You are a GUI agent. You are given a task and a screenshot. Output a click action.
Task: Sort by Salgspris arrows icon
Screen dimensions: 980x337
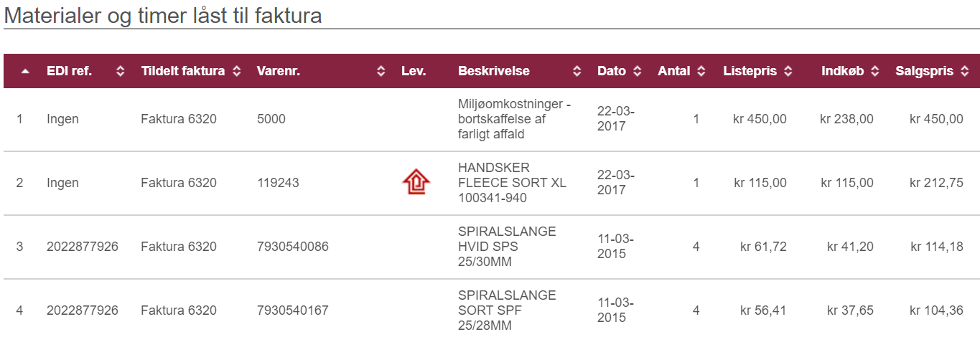[965, 71]
